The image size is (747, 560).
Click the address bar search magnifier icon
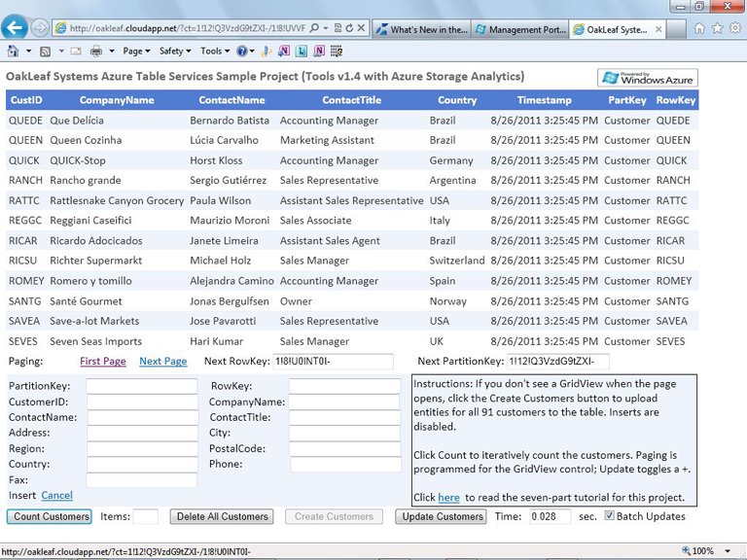(x=314, y=28)
